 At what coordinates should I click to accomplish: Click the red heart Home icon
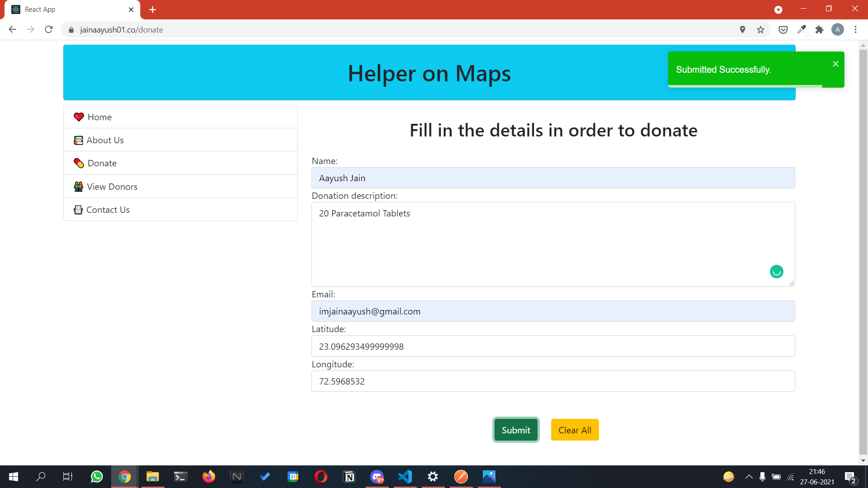79,117
